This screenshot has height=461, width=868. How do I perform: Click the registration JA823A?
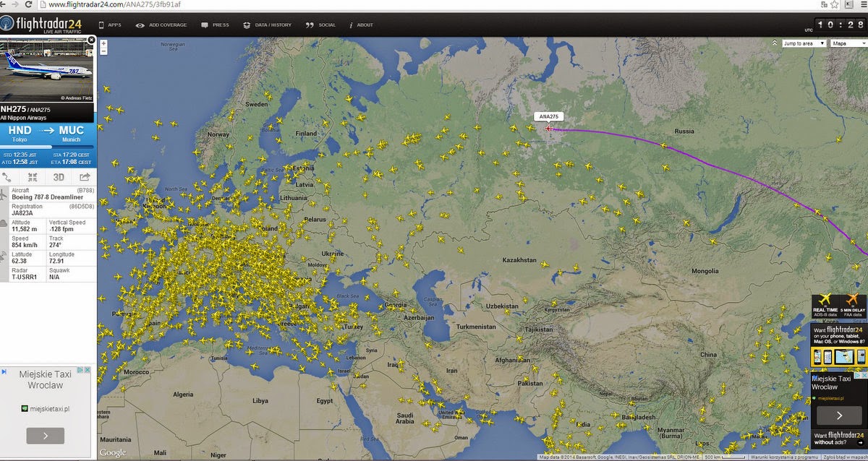coord(23,212)
